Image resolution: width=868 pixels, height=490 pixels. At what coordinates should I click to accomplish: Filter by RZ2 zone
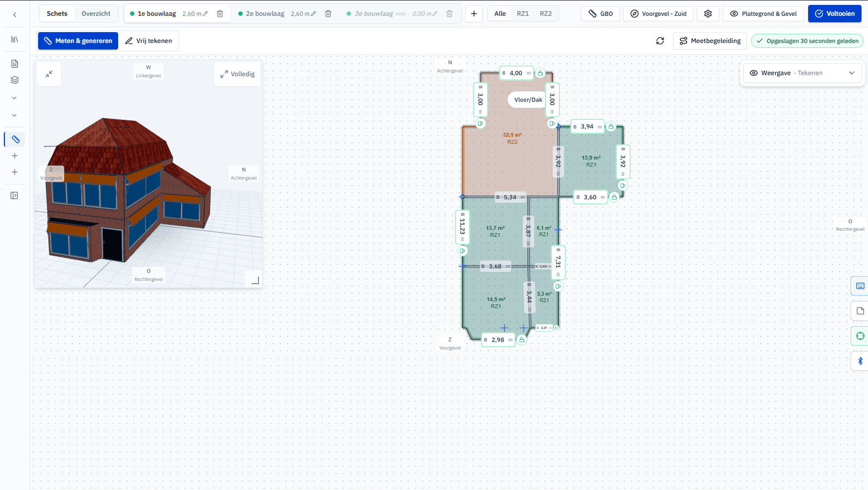[x=546, y=14]
